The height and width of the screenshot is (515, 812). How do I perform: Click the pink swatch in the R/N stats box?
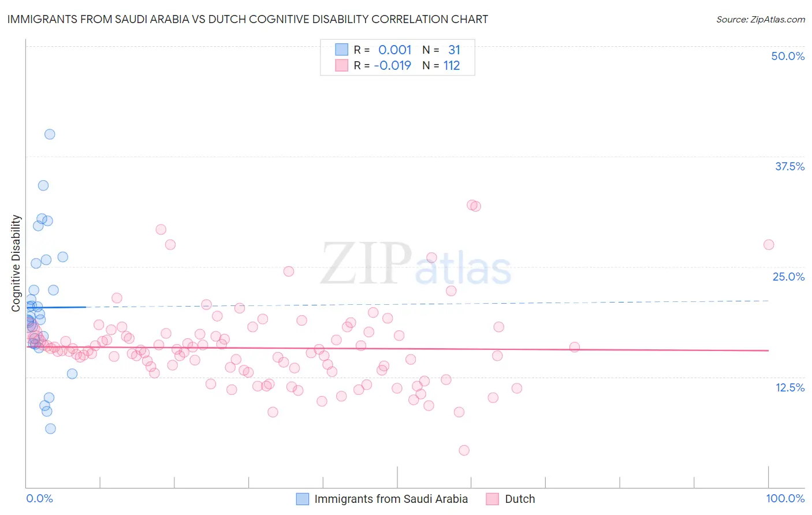coord(342,65)
